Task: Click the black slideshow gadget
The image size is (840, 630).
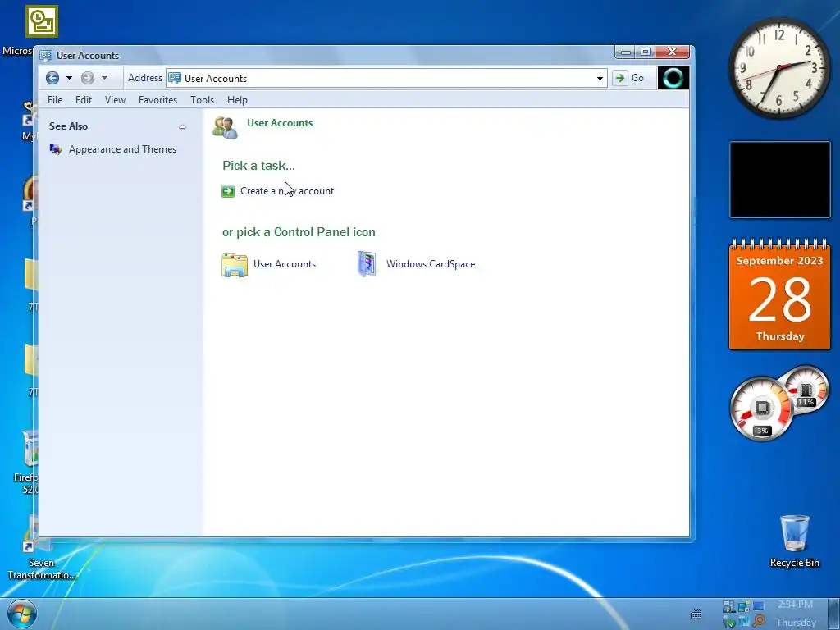Action: point(780,180)
